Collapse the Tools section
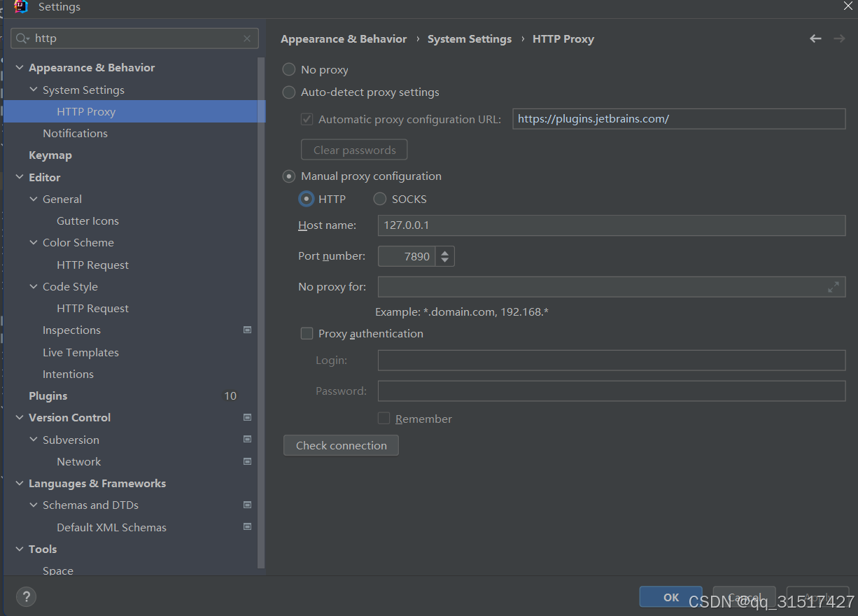858x616 pixels. 20,549
